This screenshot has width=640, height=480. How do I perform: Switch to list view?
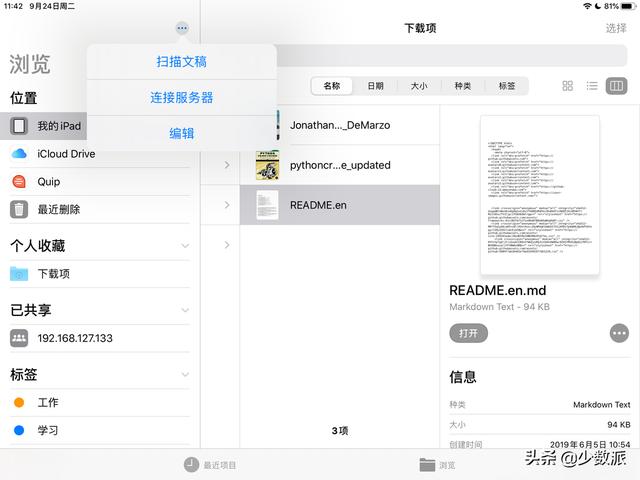tap(592, 86)
